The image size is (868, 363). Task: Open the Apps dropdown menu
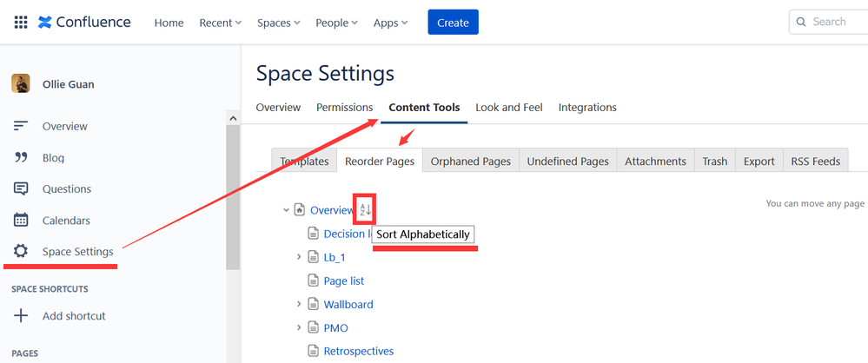pos(390,23)
